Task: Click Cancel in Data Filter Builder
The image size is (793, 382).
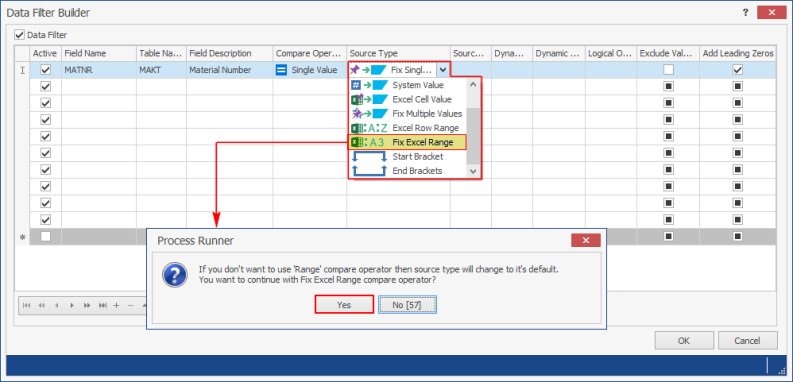Action: (747, 341)
